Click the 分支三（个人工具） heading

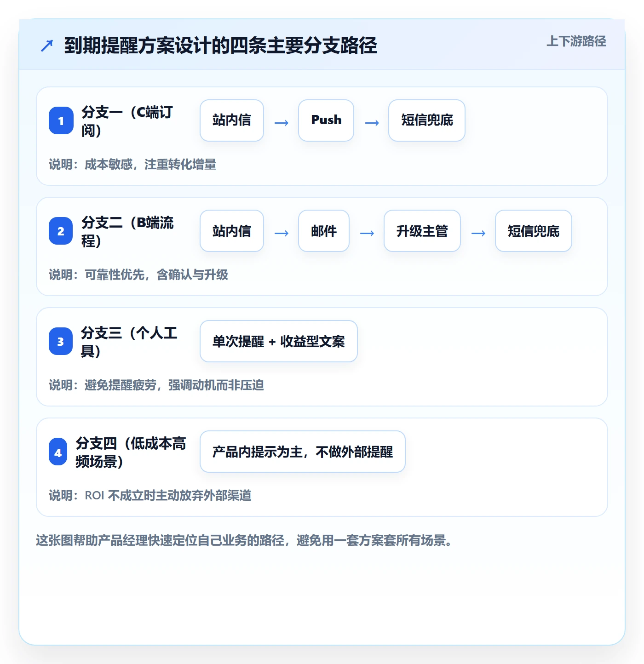(129, 342)
